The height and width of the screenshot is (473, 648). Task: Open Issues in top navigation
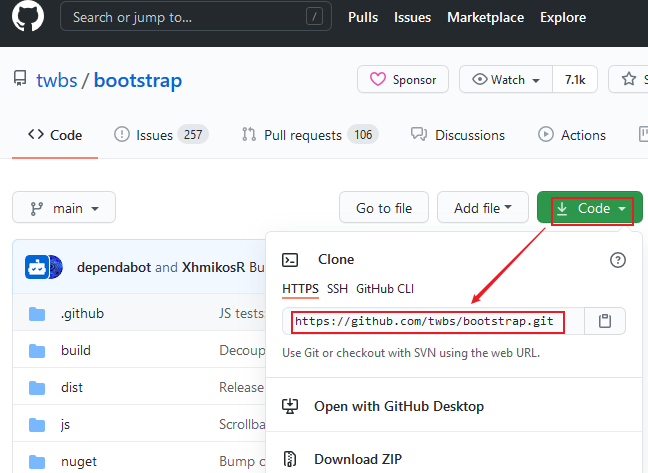[x=412, y=17]
